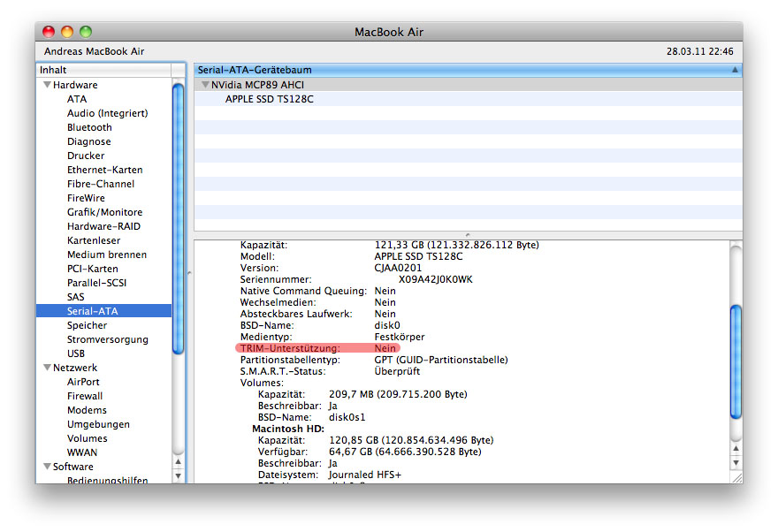Click the horizontal split-pane divider handle
Viewport: 778px width, 532px height.
pos(468,235)
